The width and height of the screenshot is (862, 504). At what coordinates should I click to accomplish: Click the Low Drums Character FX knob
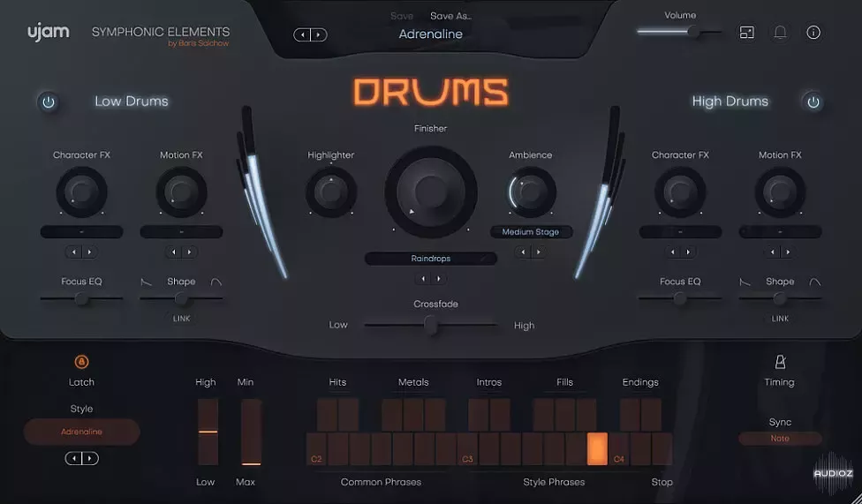(x=81, y=192)
